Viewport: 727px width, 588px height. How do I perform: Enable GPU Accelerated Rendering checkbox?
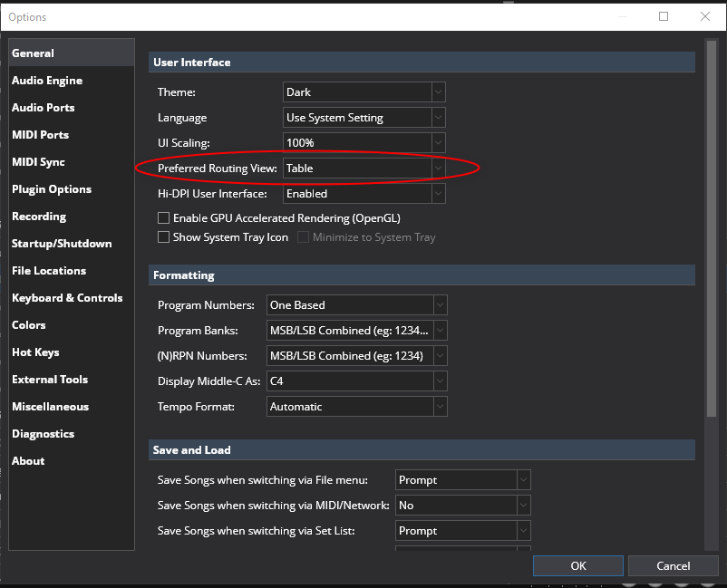point(164,218)
